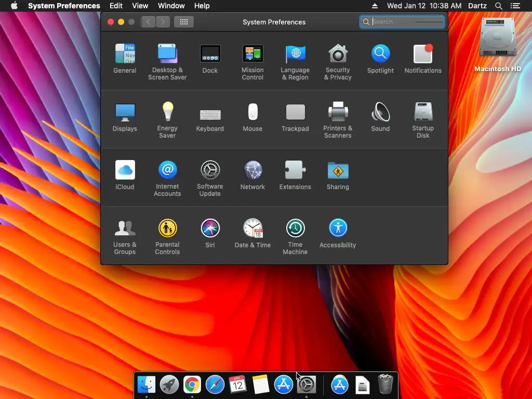Open the iCloud preferences pane

(x=125, y=175)
